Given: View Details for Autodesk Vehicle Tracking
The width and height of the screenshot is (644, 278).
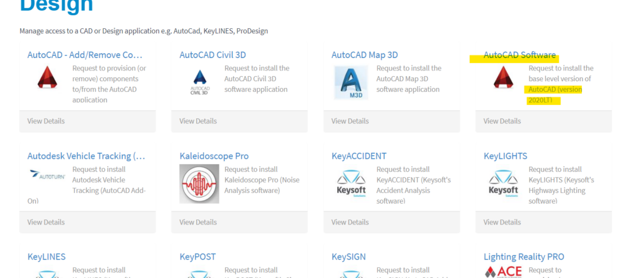Looking at the screenshot, I should 46,222.
